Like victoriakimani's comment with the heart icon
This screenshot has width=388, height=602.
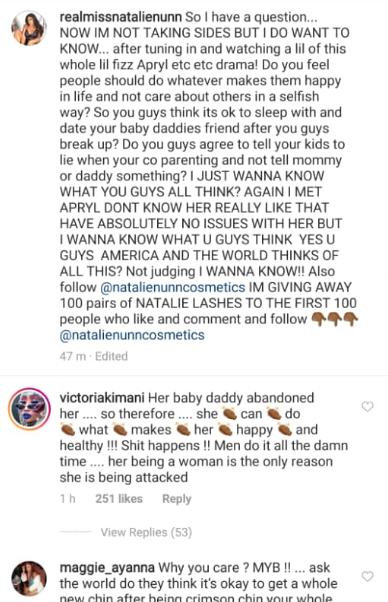[x=367, y=406]
